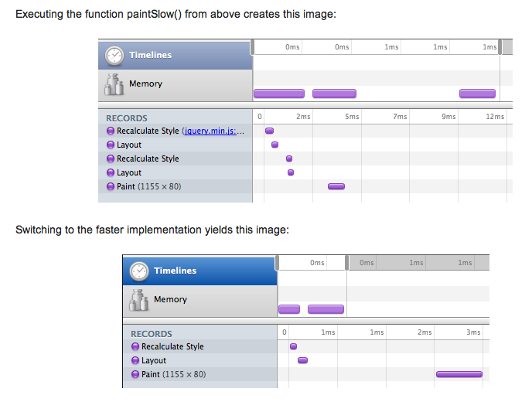Open the jquery.min.js link

point(210,131)
